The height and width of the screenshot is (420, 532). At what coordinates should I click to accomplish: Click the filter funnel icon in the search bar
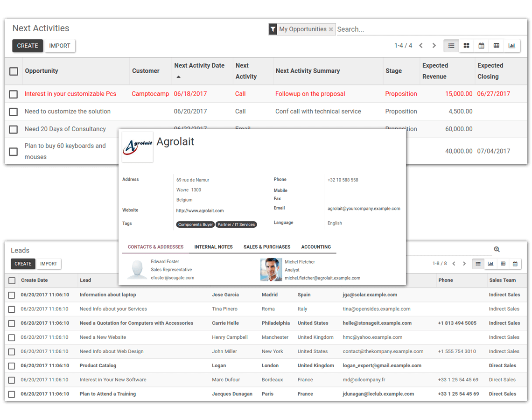[x=273, y=29]
